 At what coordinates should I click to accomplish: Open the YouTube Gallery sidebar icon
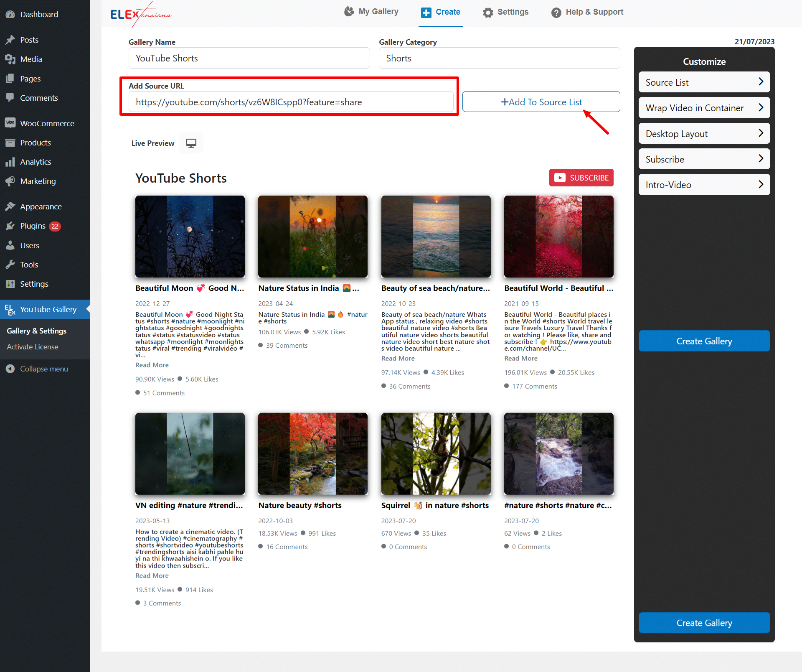click(x=10, y=309)
